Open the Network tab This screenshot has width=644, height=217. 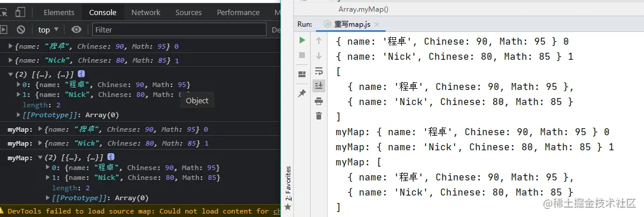pos(146,12)
